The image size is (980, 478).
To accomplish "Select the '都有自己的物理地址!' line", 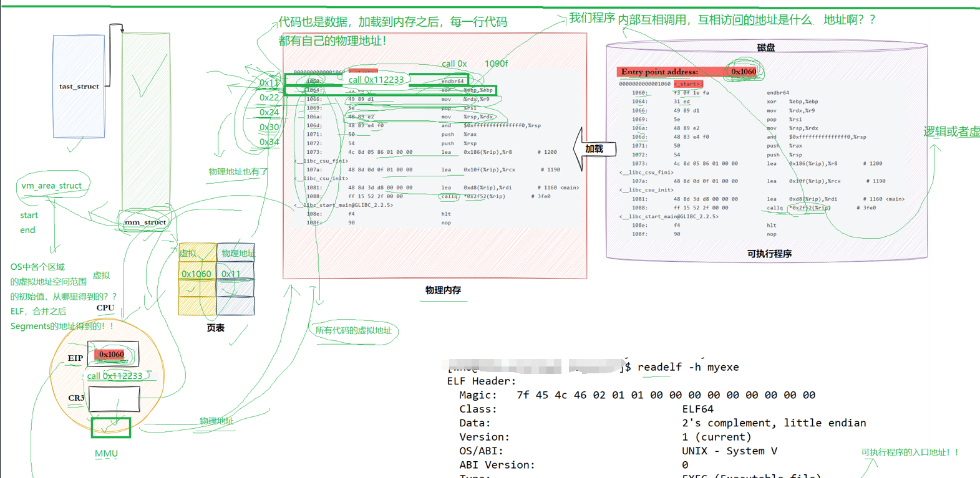I will [332, 41].
